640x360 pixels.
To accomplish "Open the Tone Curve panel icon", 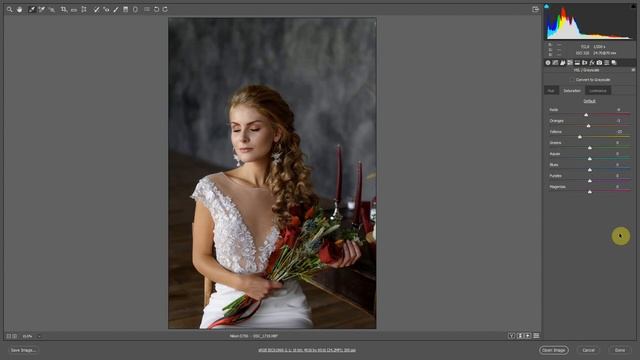I will 555,63.
